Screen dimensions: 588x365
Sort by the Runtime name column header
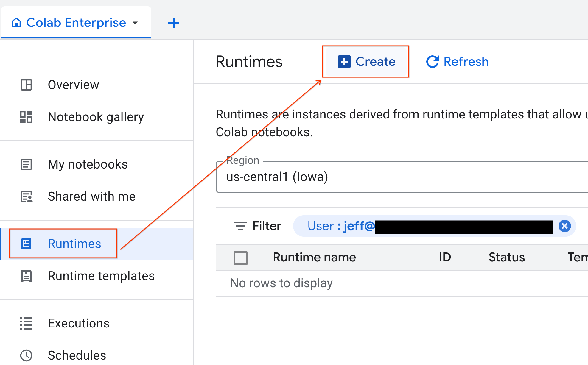[x=314, y=257]
